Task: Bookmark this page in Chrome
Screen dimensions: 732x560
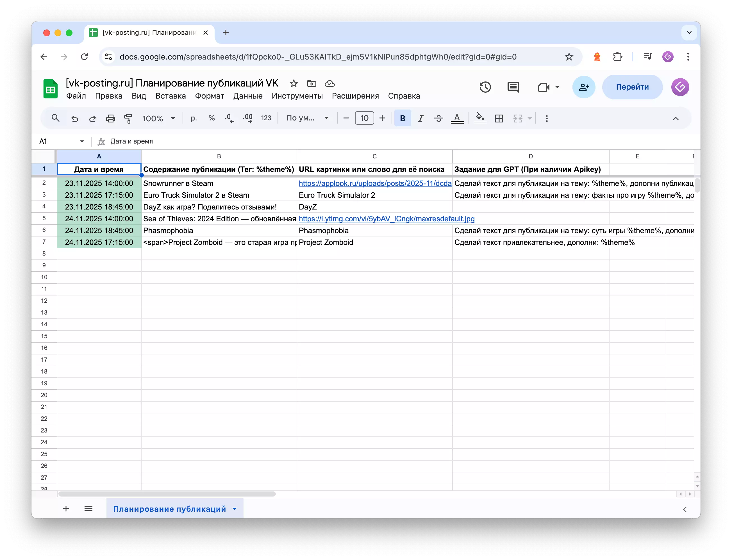Action: click(569, 57)
